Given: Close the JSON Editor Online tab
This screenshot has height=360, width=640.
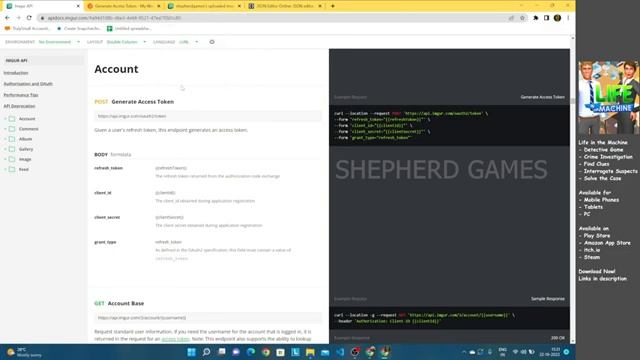Looking at the screenshot, I should (320, 6).
